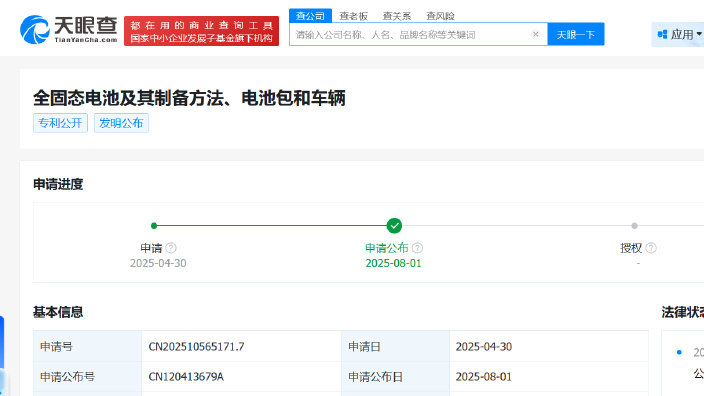704x396 pixels.
Task: Select the patent title 全固态电池及其制备方法
Action: pyautogui.click(x=189, y=98)
